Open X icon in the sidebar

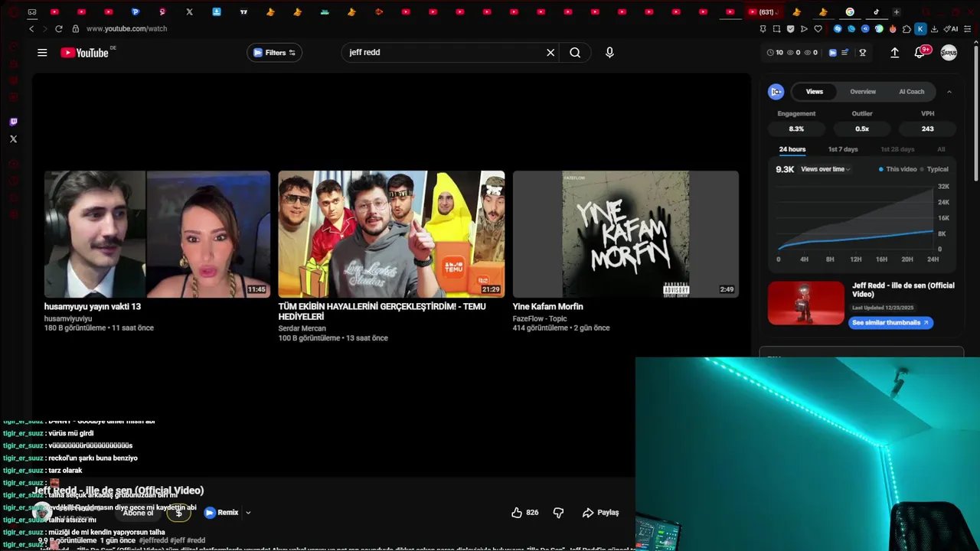click(x=13, y=139)
